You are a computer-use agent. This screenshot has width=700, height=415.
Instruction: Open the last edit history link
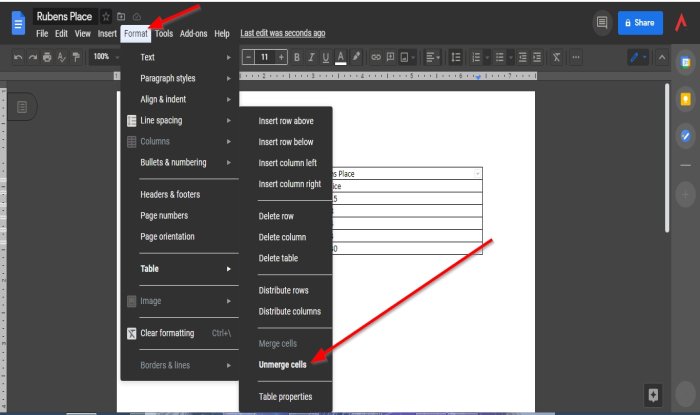[283, 33]
